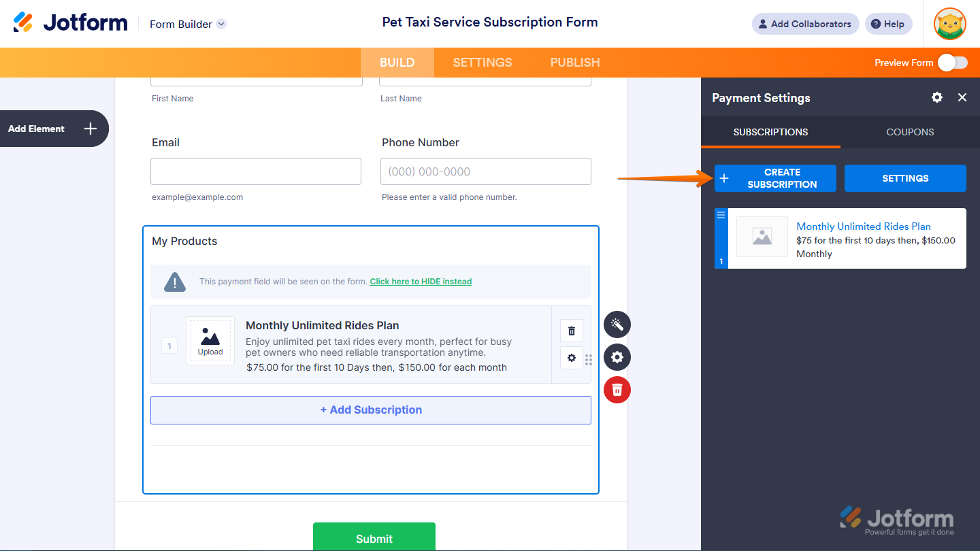Grab the subscription list reorder handle

[721, 214]
